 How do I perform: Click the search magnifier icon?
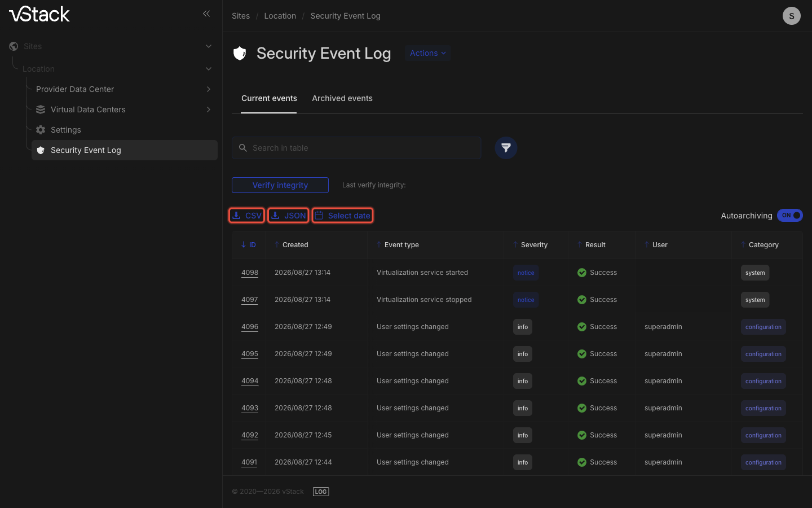pos(243,148)
